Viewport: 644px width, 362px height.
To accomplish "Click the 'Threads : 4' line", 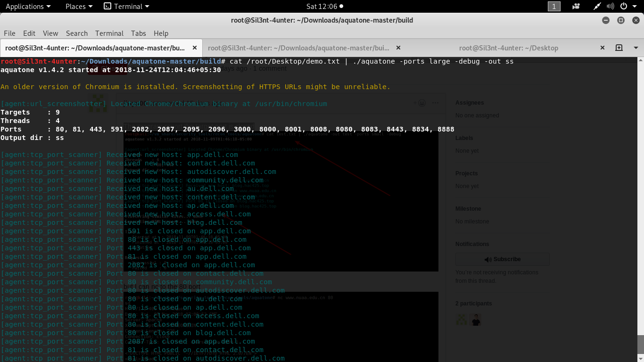I will click(30, 121).
